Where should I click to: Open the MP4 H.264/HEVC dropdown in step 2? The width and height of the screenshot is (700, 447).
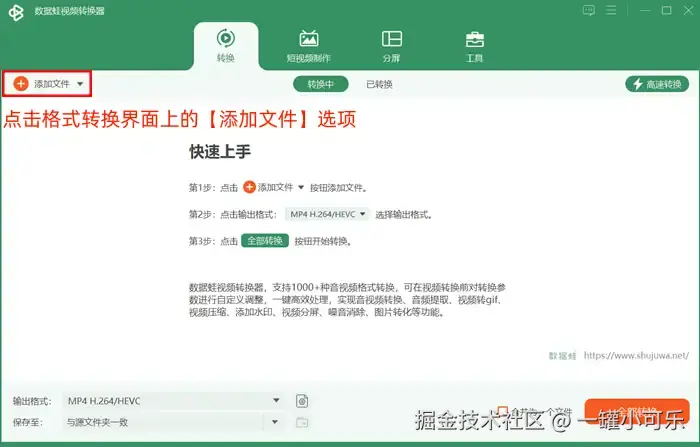[328, 214]
